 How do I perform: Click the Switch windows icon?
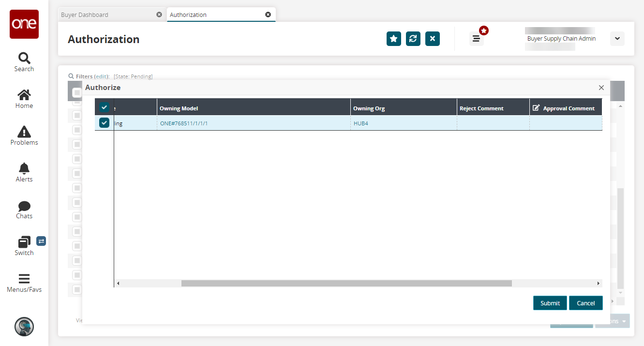coord(24,241)
